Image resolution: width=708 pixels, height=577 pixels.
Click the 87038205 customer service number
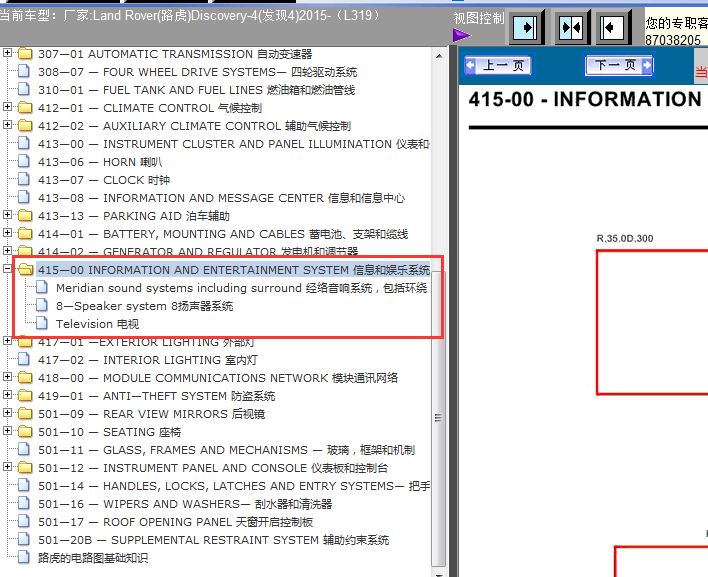673,41
